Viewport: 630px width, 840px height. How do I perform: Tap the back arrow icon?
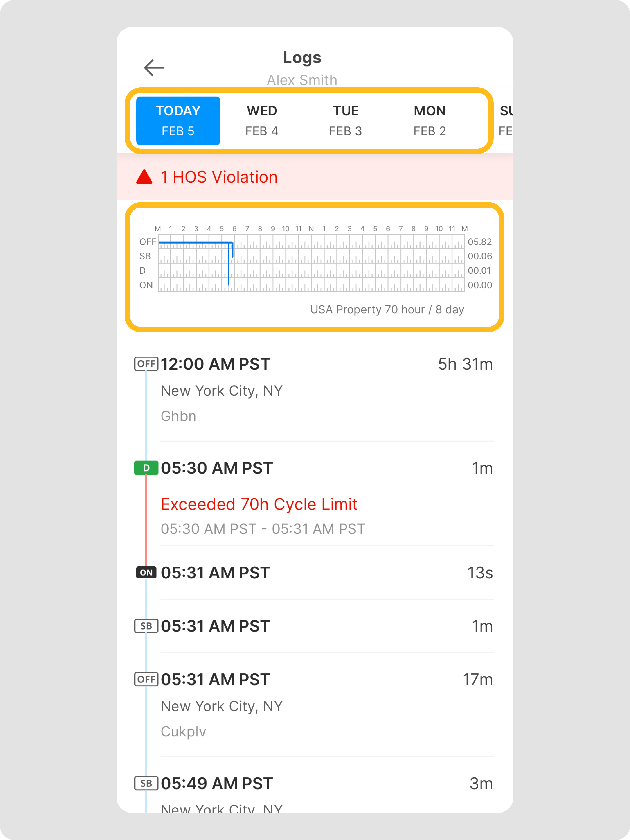(x=154, y=68)
